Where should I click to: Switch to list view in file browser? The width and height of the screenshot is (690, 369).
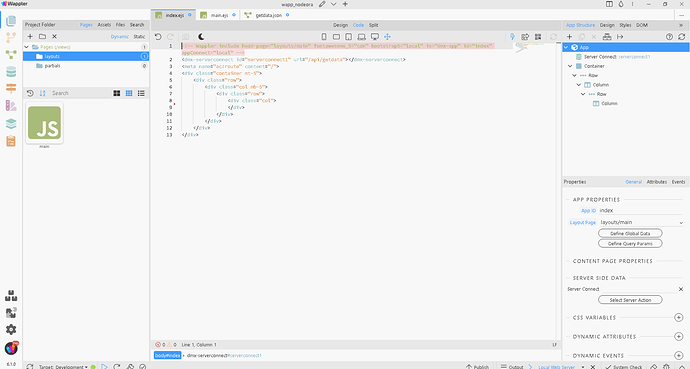(x=141, y=93)
